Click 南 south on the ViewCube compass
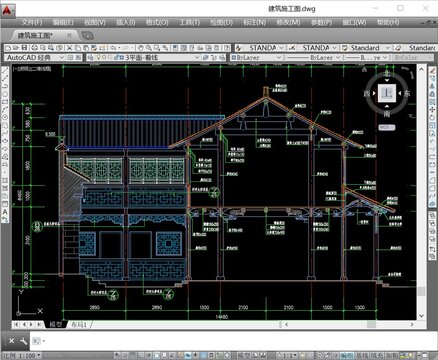The image size is (438, 360). [x=387, y=114]
